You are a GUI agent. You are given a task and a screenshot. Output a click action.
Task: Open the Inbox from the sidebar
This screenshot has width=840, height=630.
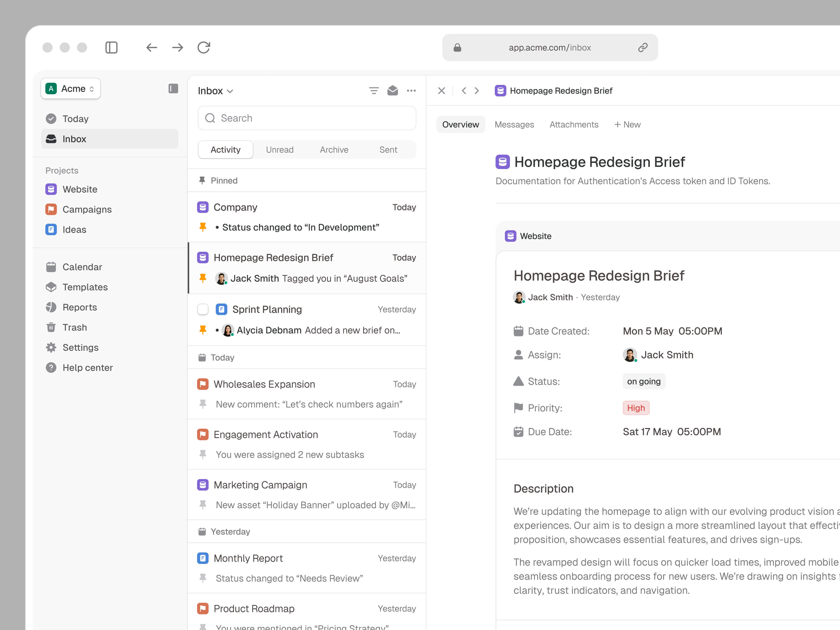74,139
